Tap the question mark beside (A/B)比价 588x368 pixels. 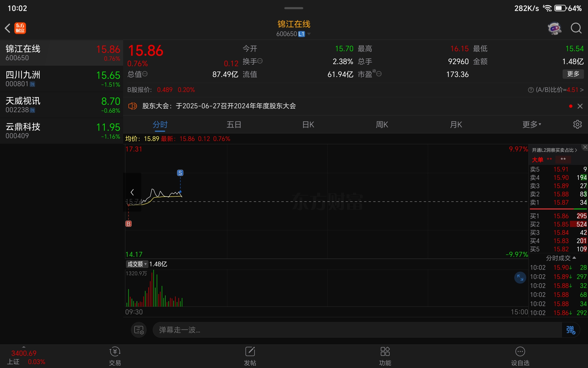[x=531, y=90]
